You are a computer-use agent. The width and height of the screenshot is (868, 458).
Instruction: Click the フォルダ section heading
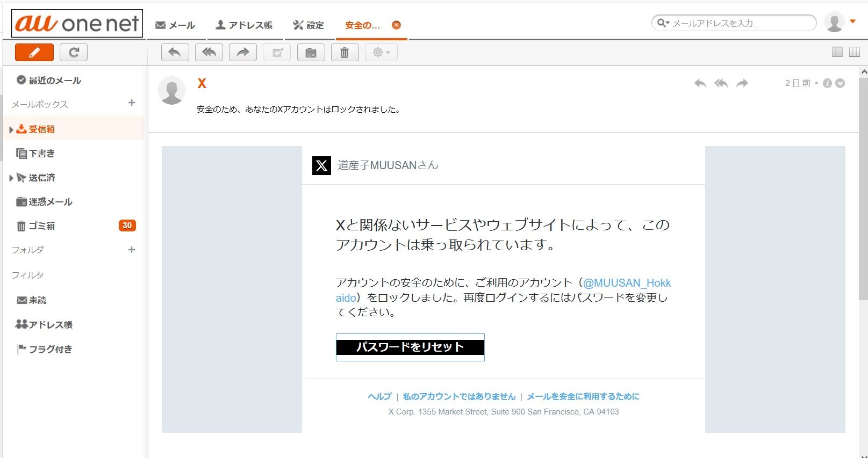click(x=28, y=250)
